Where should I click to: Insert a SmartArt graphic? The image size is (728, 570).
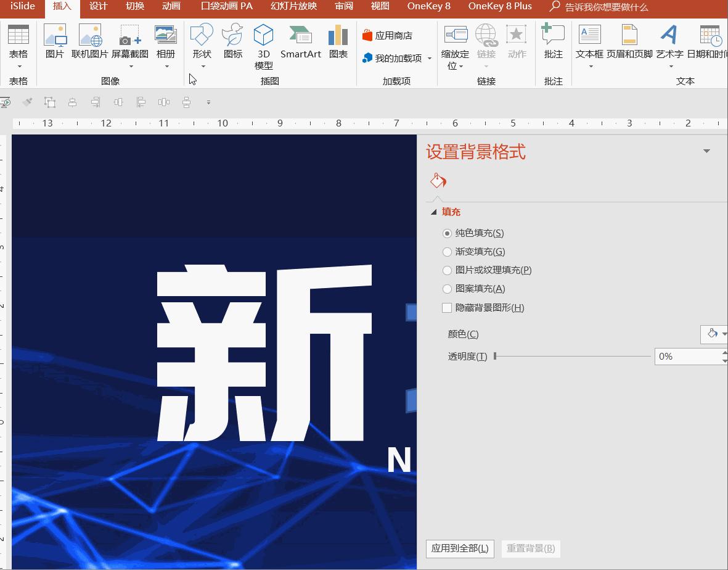coord(300,42)
